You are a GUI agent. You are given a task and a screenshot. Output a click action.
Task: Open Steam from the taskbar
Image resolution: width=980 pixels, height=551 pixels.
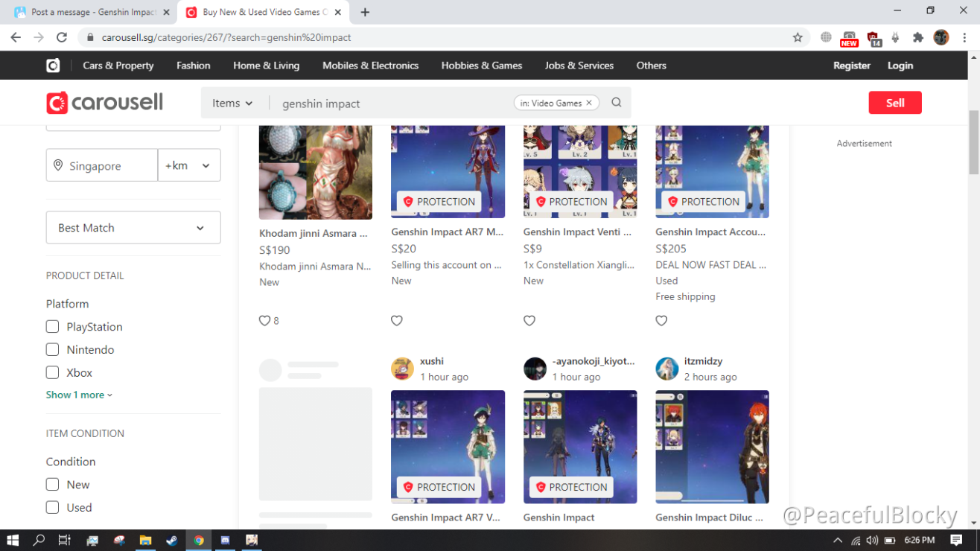pyautogui.click(x=172, y=540)
